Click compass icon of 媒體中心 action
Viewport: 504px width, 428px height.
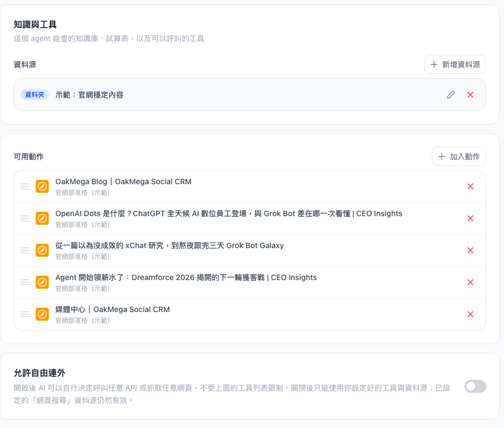(x=42, y=314)
